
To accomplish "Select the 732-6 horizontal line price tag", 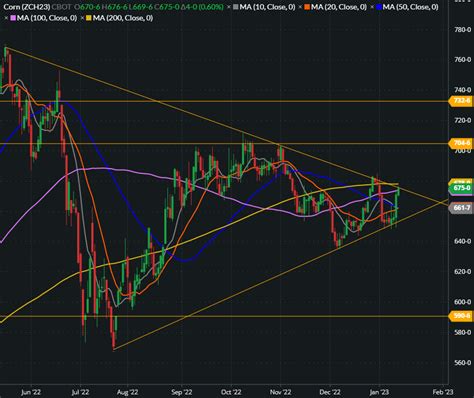I will (461, 101).
